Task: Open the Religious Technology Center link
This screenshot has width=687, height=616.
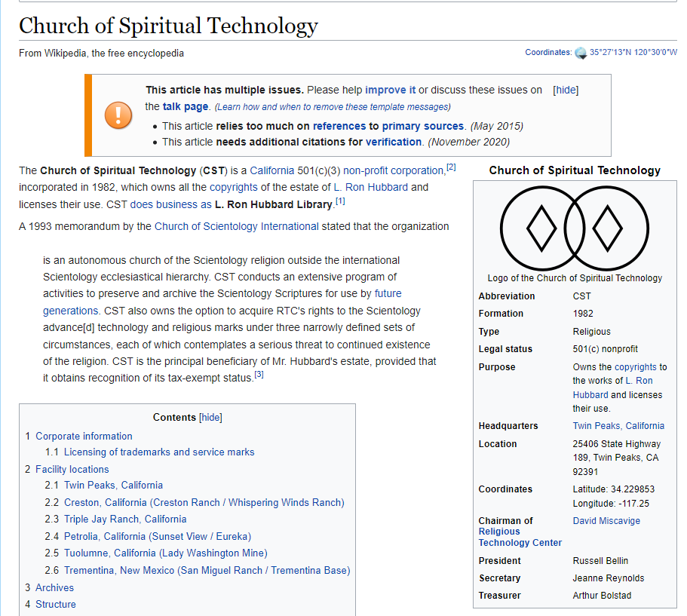Action: tap(520, 537)
